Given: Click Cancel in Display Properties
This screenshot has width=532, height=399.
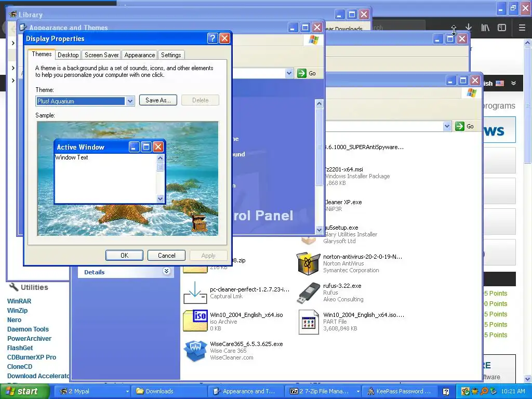Looking at the screenshot, I should pos(166,256).
